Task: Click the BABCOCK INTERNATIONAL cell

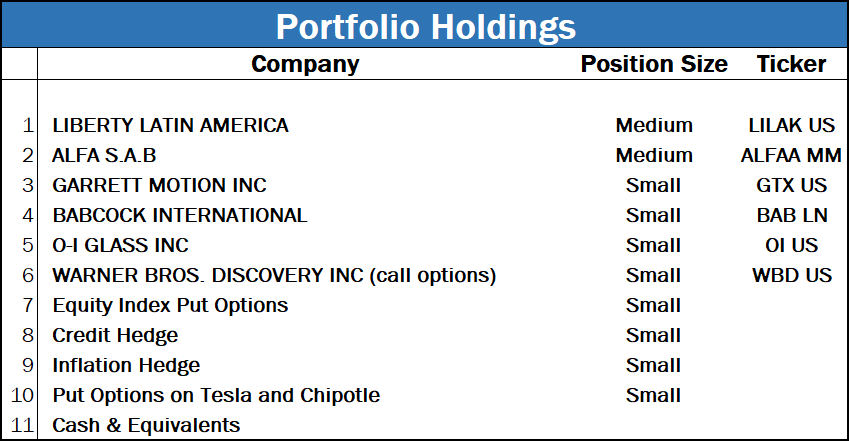Action: [180, 216]
